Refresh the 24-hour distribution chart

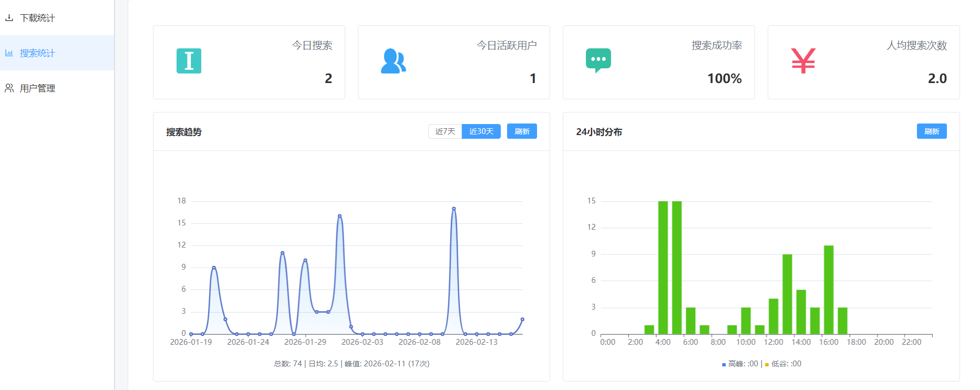931,131
